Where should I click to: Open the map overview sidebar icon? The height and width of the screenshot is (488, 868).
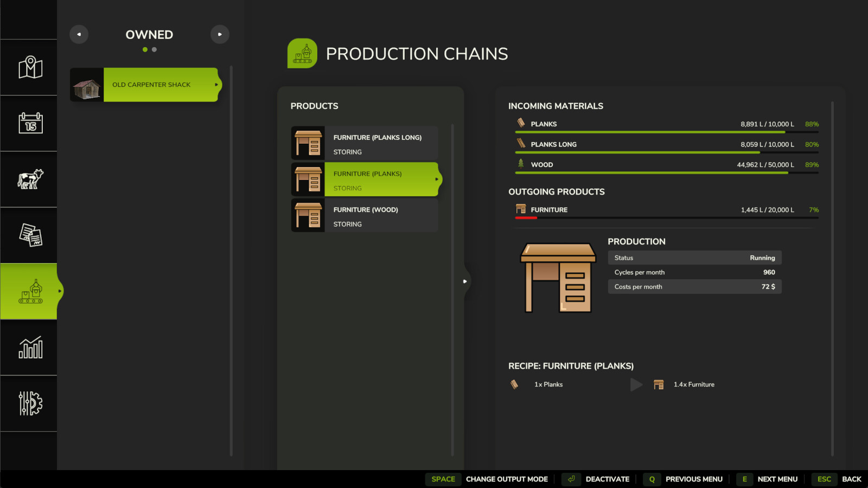point(30,68)
